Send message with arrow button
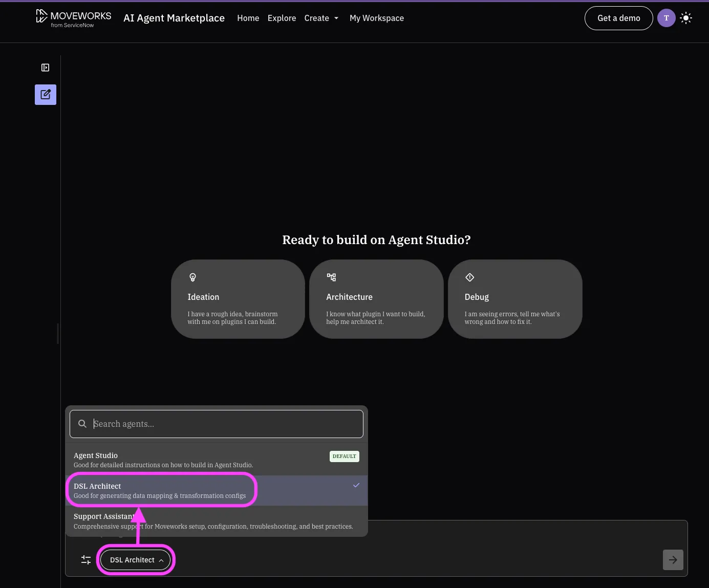Screen dimensions: 709x588 [673, 560]
